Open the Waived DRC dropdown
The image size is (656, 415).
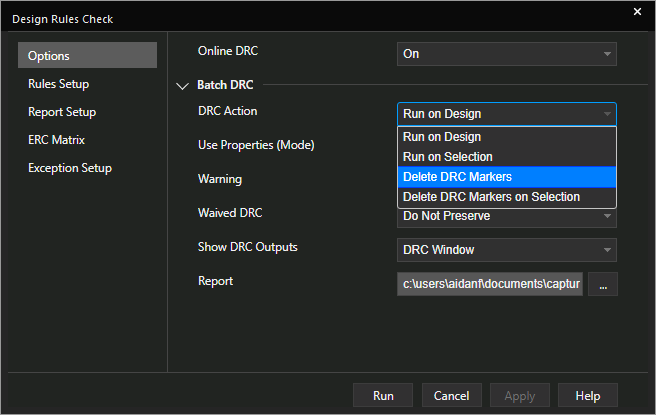507,217
